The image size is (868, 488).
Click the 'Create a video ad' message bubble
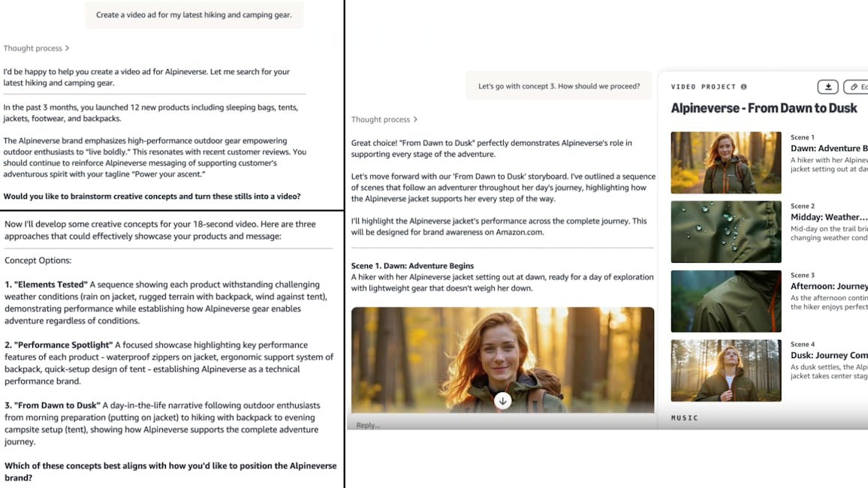coord(194,15)
